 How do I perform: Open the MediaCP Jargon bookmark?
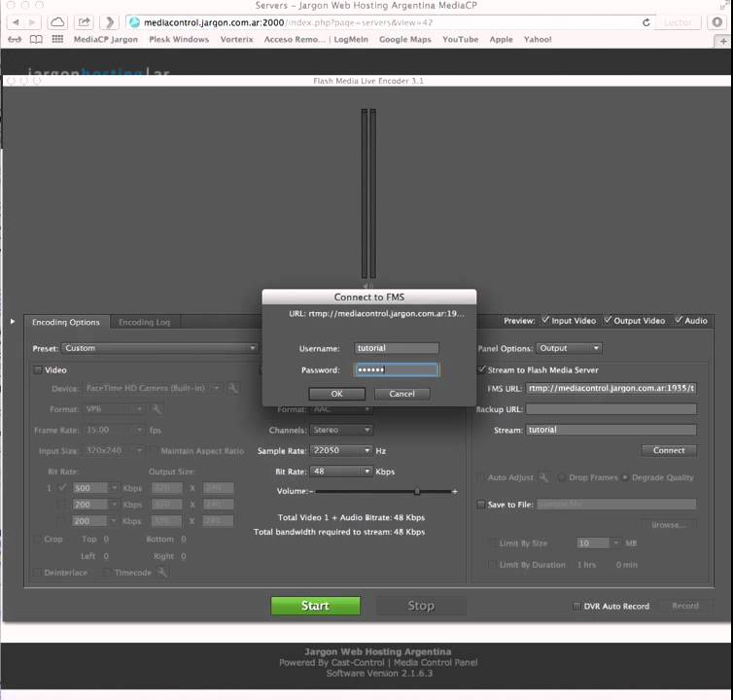click(106, 39)
